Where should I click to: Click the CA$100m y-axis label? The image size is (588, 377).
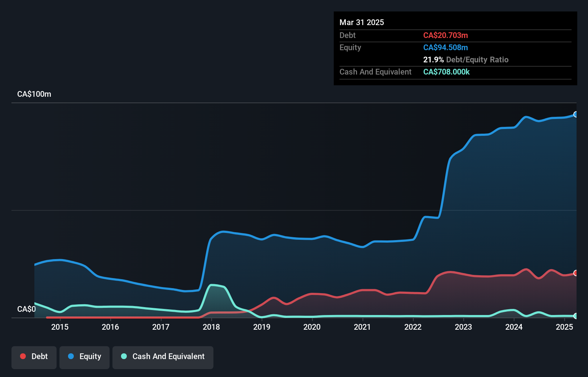(x=34, y=94)
